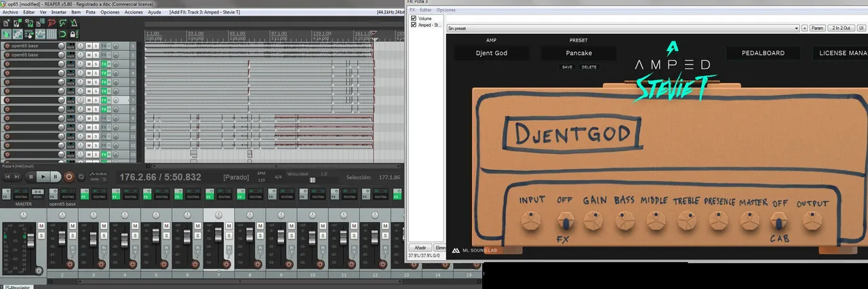Go to project end transport button

(x=17, y=176)
